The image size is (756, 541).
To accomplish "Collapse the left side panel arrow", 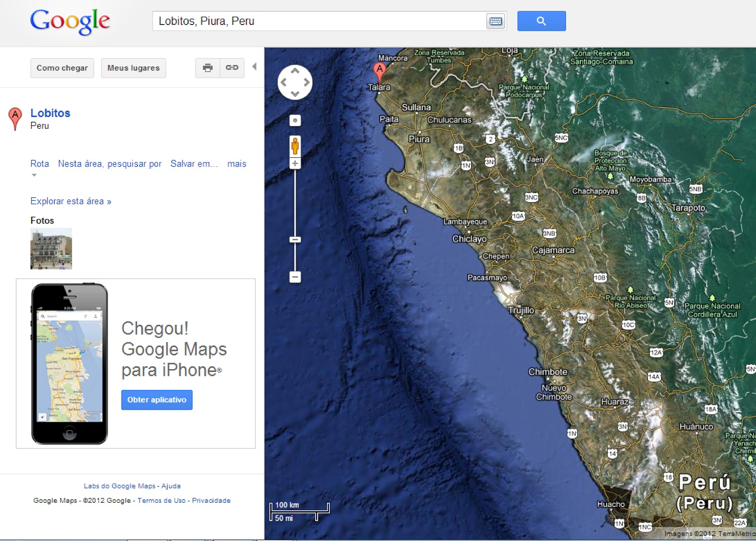I will (x=254, y=67).
